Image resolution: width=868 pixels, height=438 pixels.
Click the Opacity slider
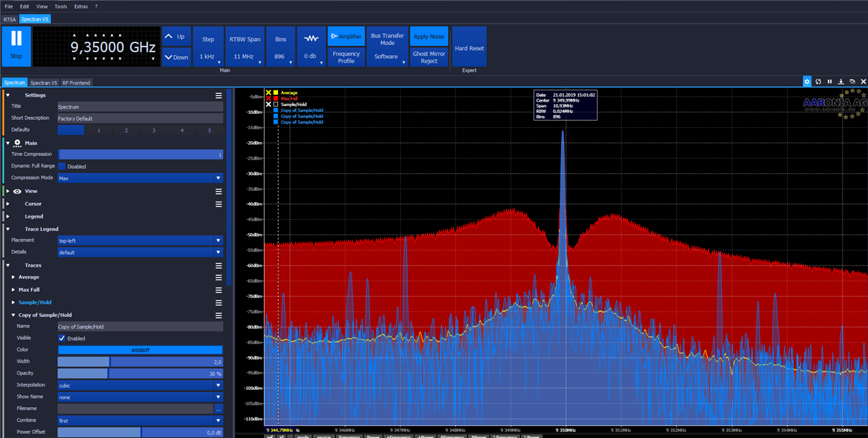[140, 374]
